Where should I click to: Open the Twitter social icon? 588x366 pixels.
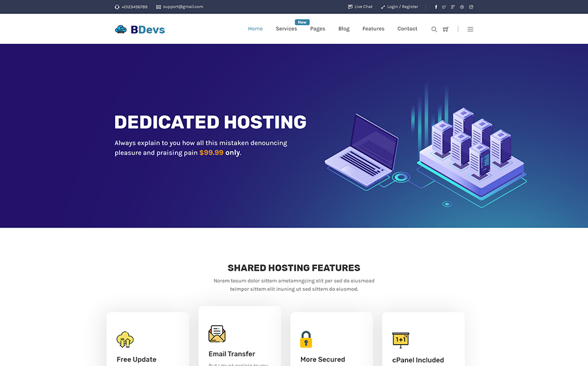pyautogui.click(x=444, y=7)
